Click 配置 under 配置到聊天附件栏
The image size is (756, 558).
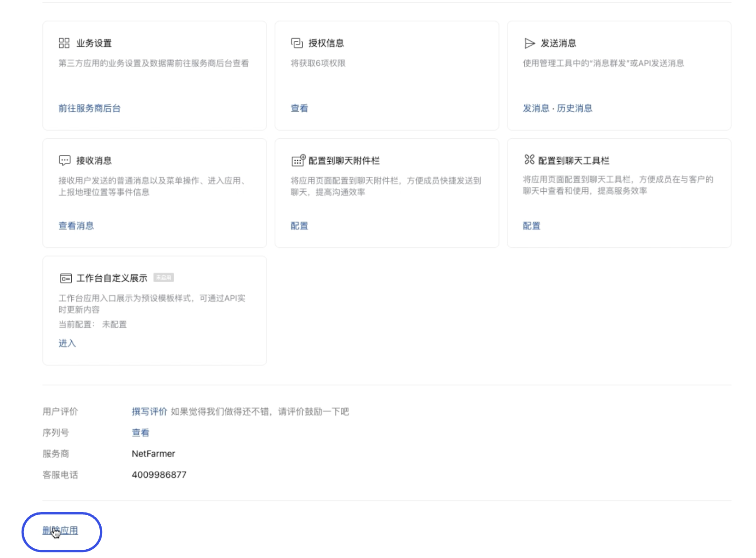point(299,225)
